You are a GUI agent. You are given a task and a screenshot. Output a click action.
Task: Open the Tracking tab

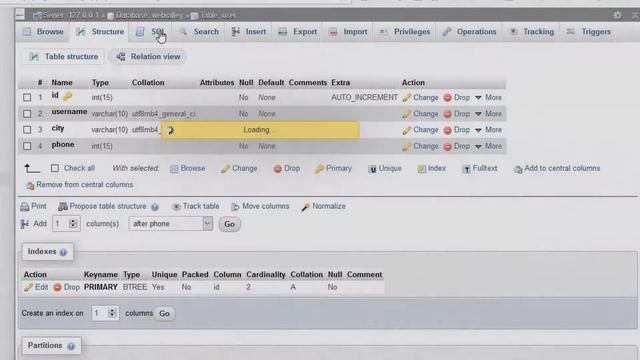[531, 32]
